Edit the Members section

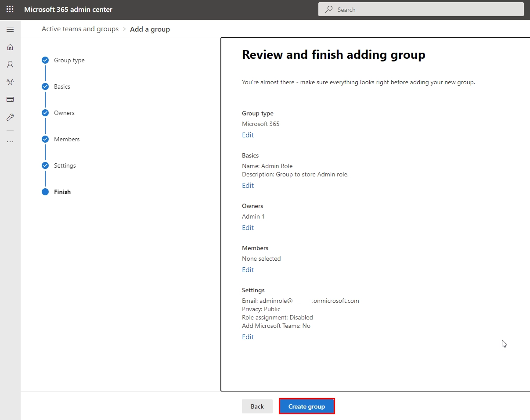248,269
